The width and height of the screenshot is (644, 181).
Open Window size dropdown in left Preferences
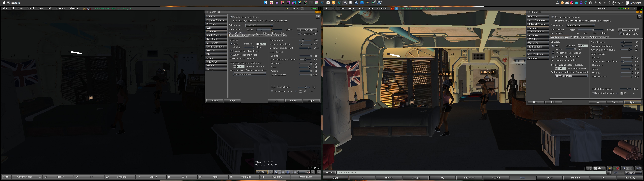259,25
